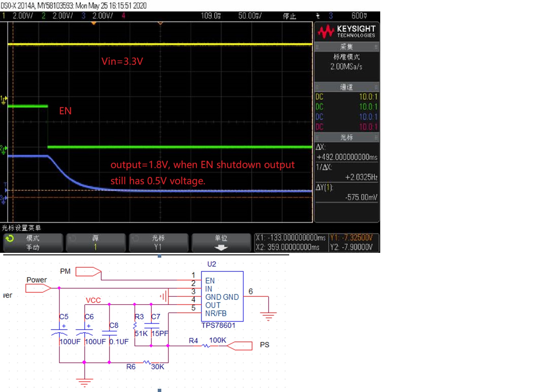
Task: Click the trigger level 600 mV readout
Action: [x=359, y=16]
